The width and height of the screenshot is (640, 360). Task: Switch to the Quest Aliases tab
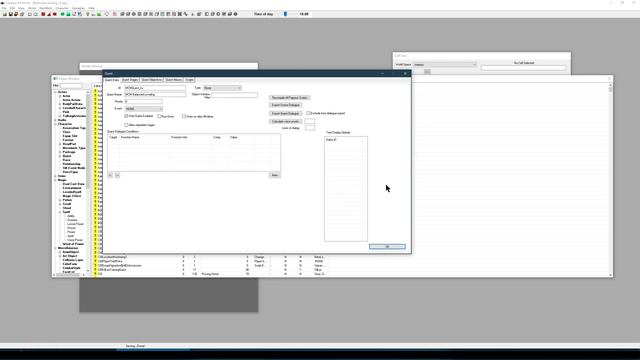173,80
